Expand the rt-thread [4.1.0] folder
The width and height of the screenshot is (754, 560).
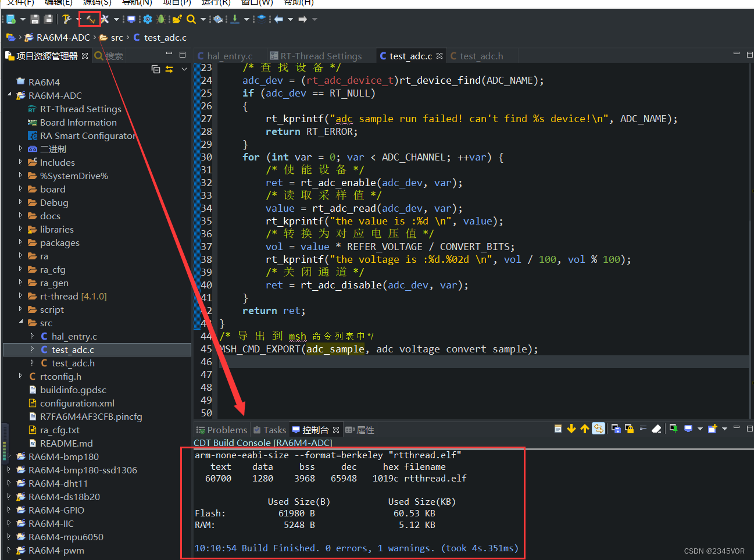tap(20, 296)
